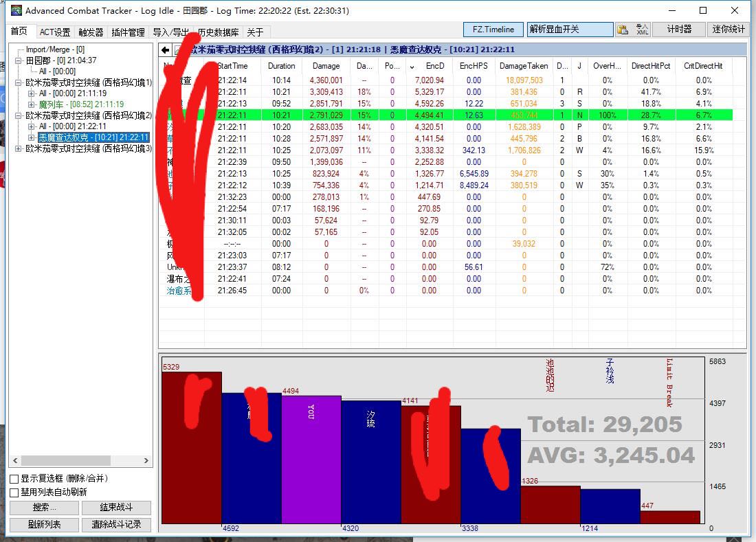
Task: Click the Advanced Combat Tracker app icon
Action: pos(16,10)
